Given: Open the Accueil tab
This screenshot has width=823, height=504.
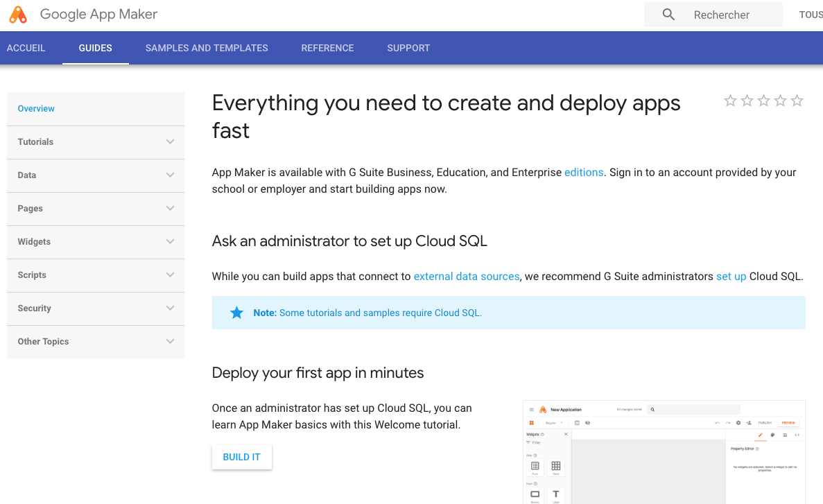Looking at the screenshot, I should 26,48.
